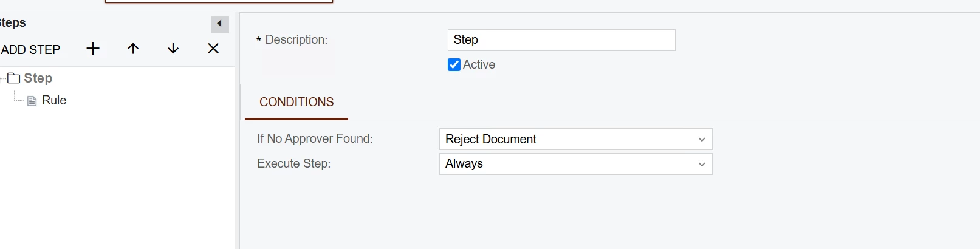Click the Rule document icon in the tree

[x=32, y=101]
